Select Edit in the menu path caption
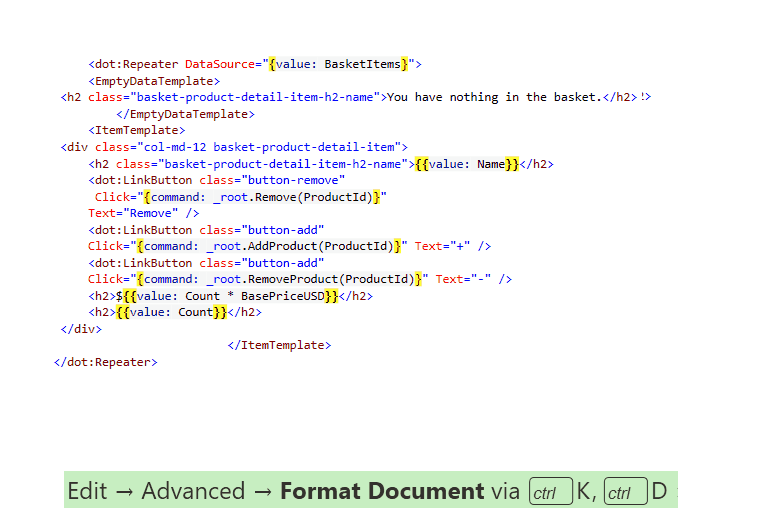The height and width of the screenshot is (531, 774). [87, 491]
